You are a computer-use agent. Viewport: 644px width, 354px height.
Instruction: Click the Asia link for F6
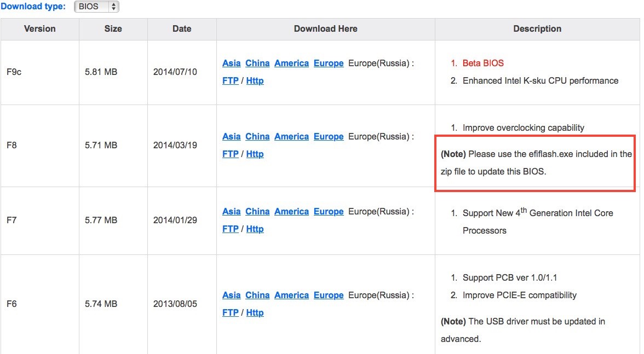(231, 295)
